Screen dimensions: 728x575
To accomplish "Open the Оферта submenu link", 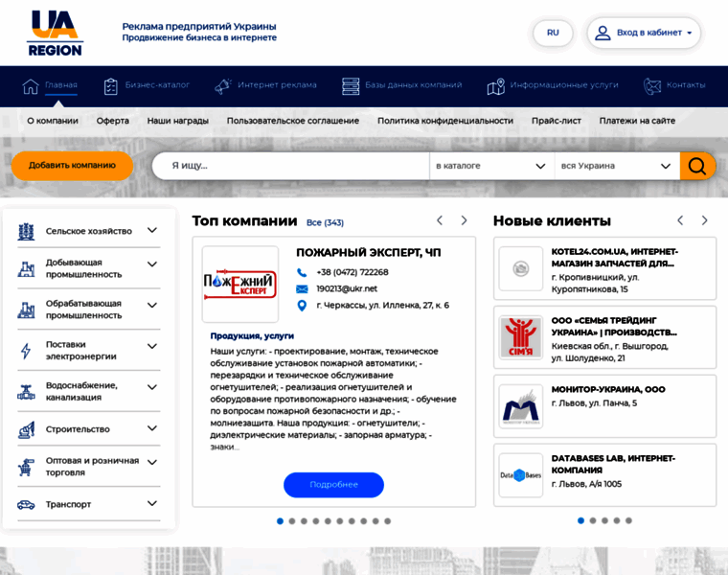I will [113, 121].
